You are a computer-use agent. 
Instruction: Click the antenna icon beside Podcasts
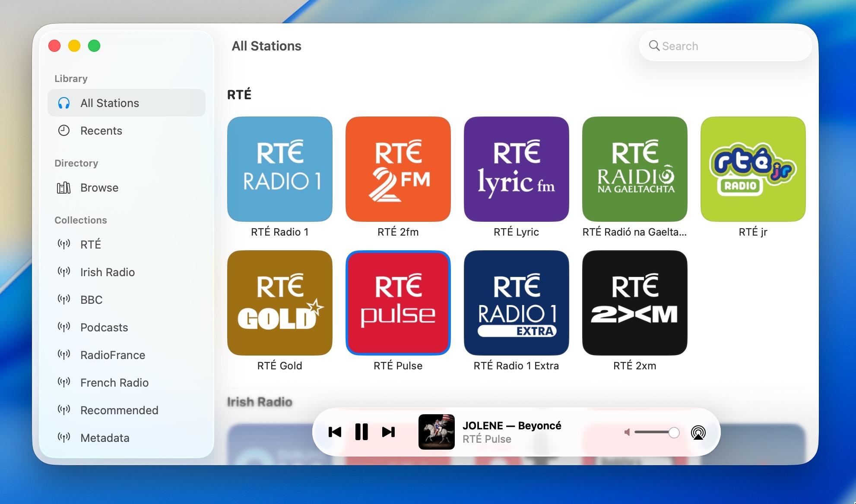tap(64, 328)
